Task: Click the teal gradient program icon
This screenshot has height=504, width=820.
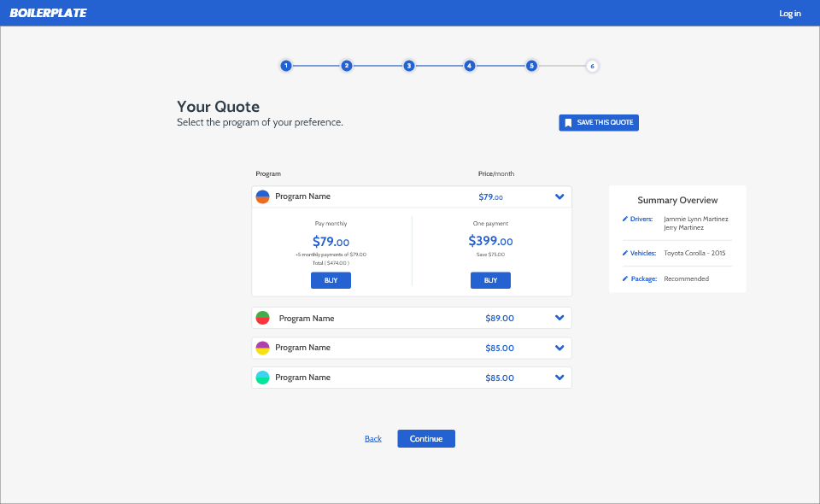Action: pos(263,378)
